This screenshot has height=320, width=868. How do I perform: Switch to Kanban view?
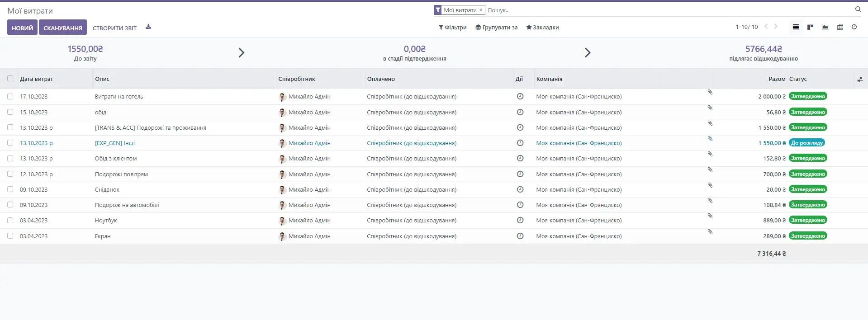pos(810,27)
